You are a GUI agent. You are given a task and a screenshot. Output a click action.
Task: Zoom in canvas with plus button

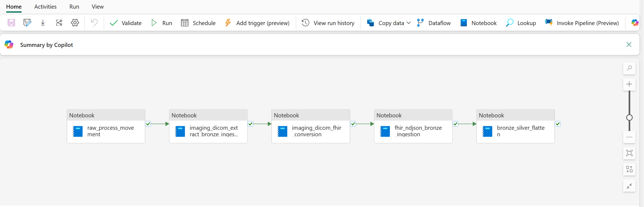click(x=629, y=84)
